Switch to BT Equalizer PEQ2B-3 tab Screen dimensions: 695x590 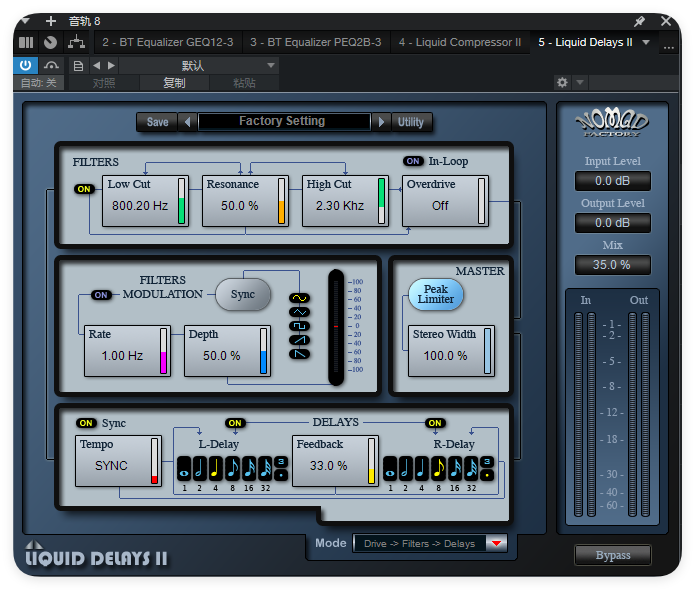(316, 42)
